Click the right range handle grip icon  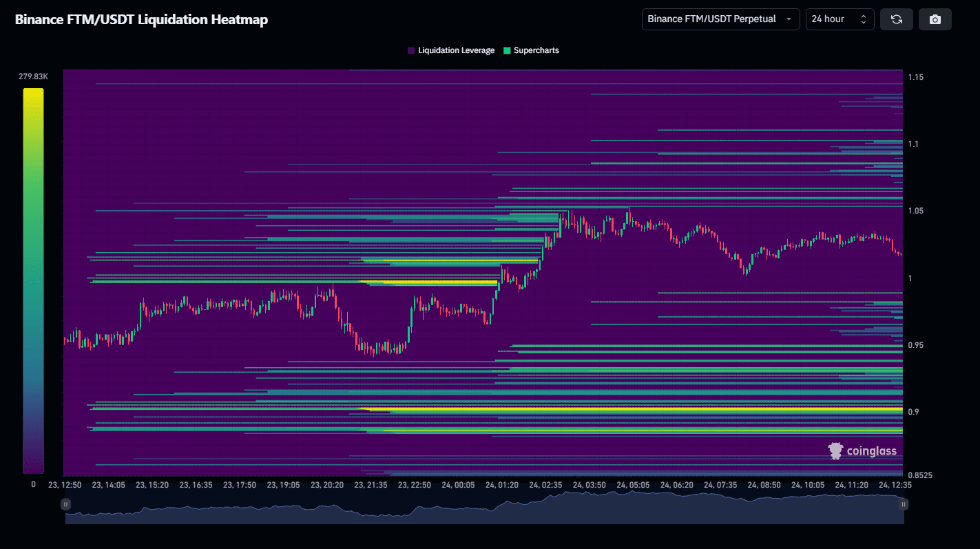point(903,504)
